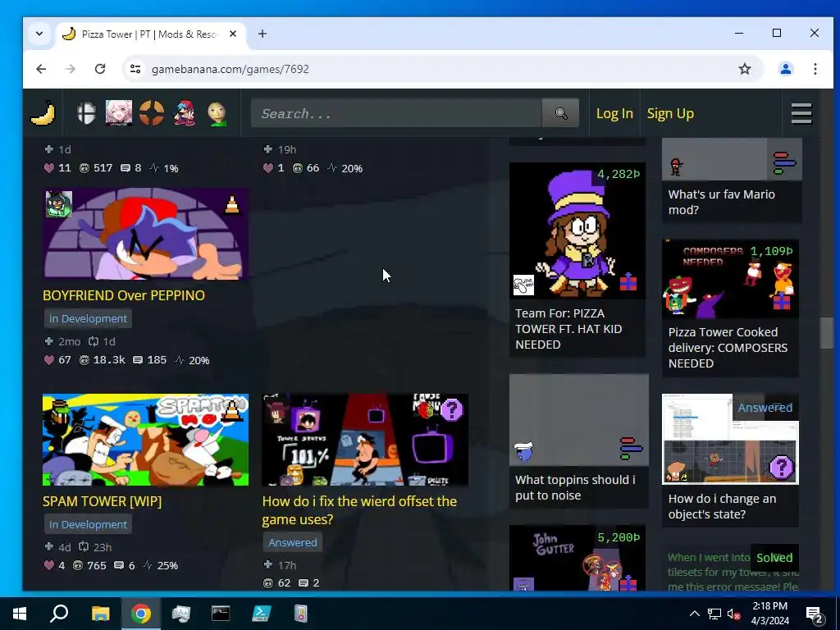840x630 pixels.
Task: Click the BOYFRIEND Over PEPPINO thumbnail image
Action: point(145,234)
